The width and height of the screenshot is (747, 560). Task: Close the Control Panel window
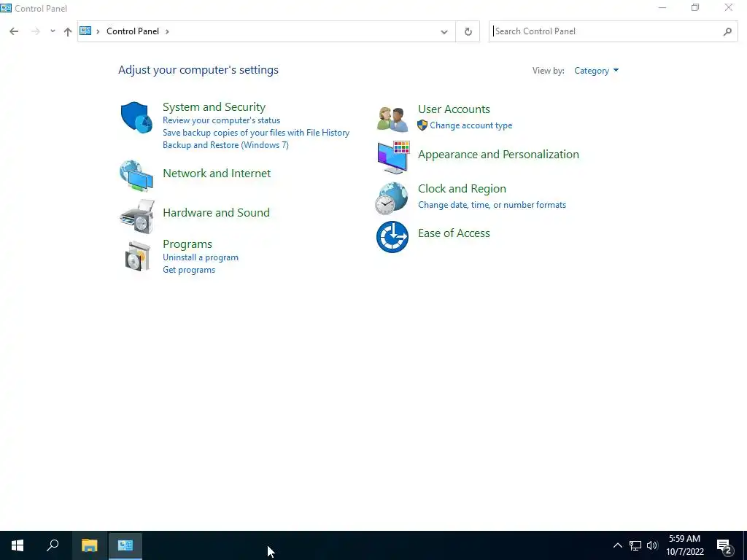pyautogui.click(x=729, y=7)
